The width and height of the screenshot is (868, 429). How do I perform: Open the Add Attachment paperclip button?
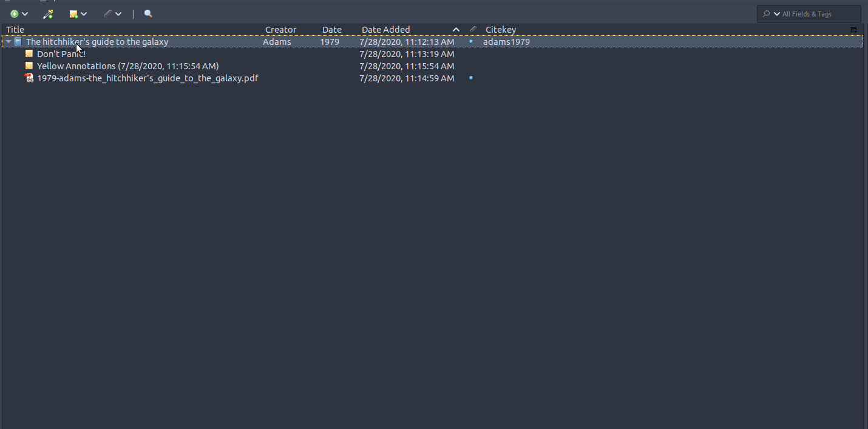click(107, 13)
